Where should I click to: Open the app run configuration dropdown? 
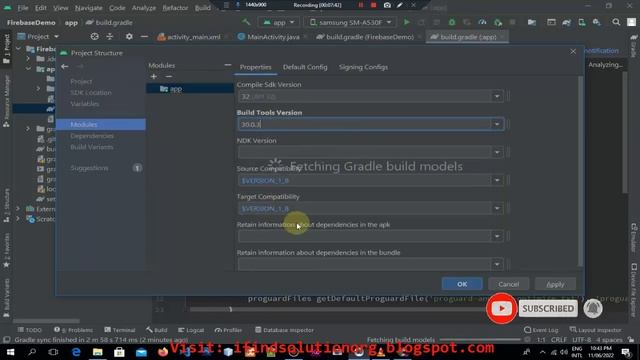coord(279,22)
